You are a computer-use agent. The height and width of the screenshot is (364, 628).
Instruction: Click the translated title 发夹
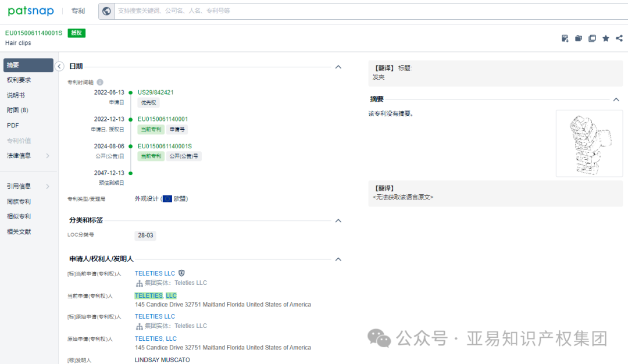[x=379, y=77]
